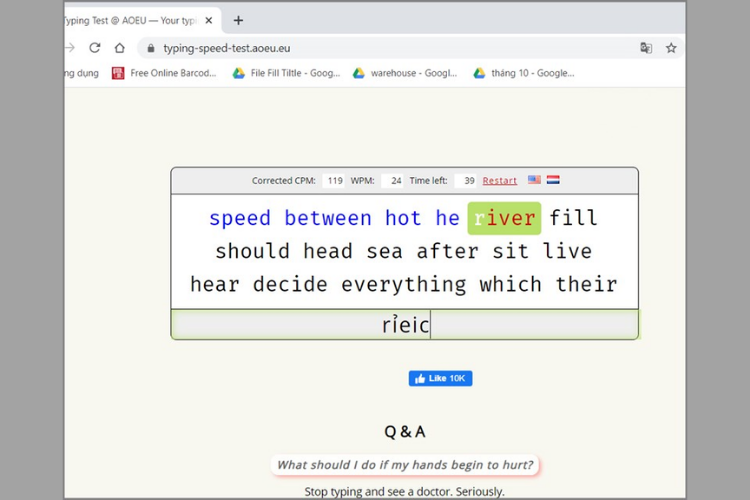Open 'What should I do if my hands begin to hurt?'
Viewport: 750px width, 500px height.
(x=405, y=465)
